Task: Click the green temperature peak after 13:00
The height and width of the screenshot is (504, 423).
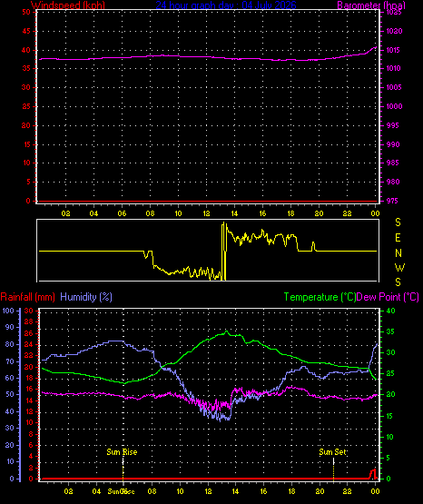Action: [x=226, y=331]
